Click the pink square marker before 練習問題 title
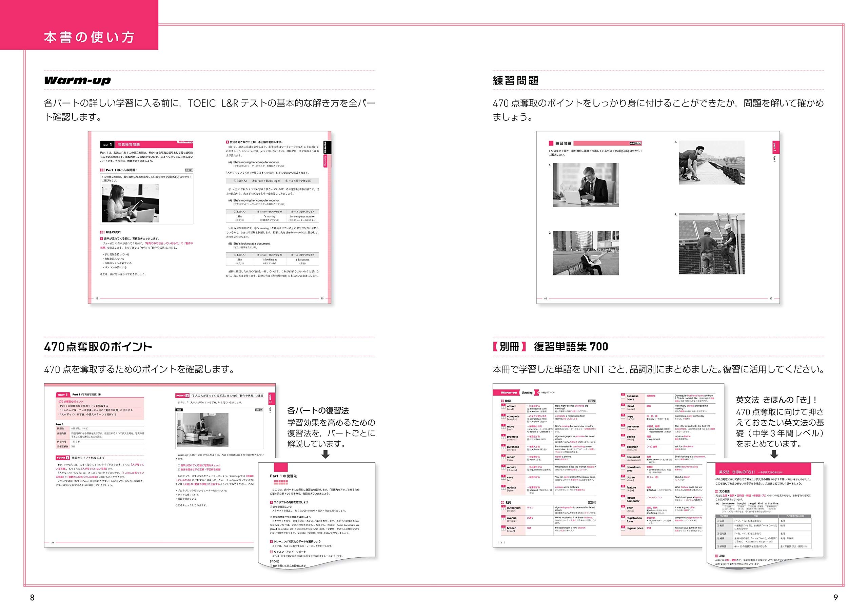Screen dimensions: 868x616 point(551,143)
